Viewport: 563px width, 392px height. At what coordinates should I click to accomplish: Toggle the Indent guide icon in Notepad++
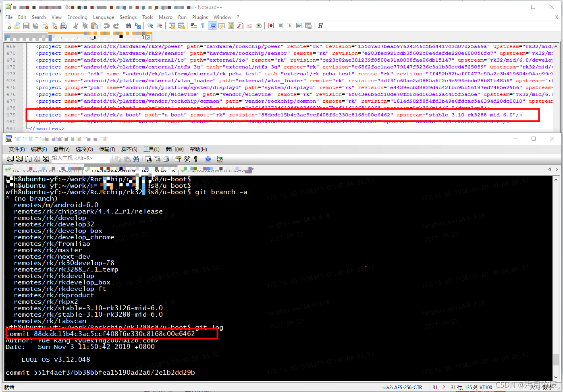pos(212,26)
